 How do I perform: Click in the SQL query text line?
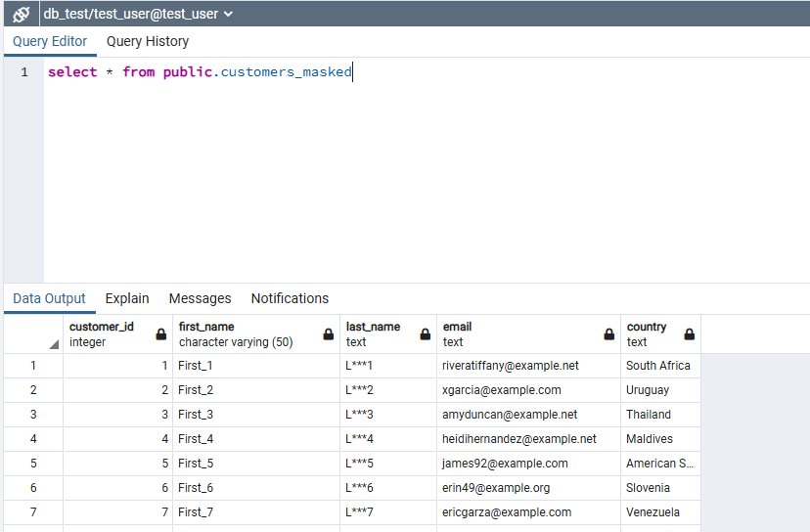[x=200, y=71]
